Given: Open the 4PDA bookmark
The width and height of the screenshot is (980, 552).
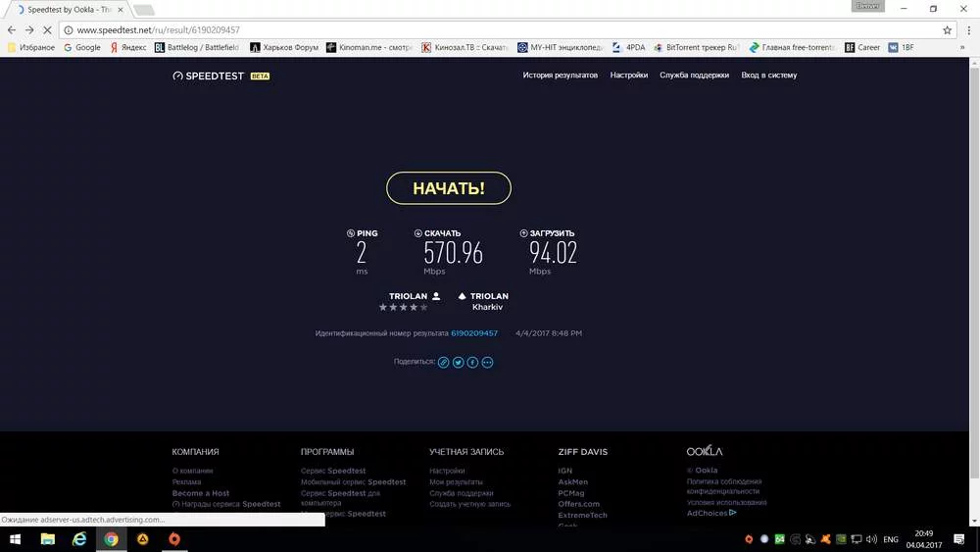Looking at the screenshot, I should (x=629, y=47).
